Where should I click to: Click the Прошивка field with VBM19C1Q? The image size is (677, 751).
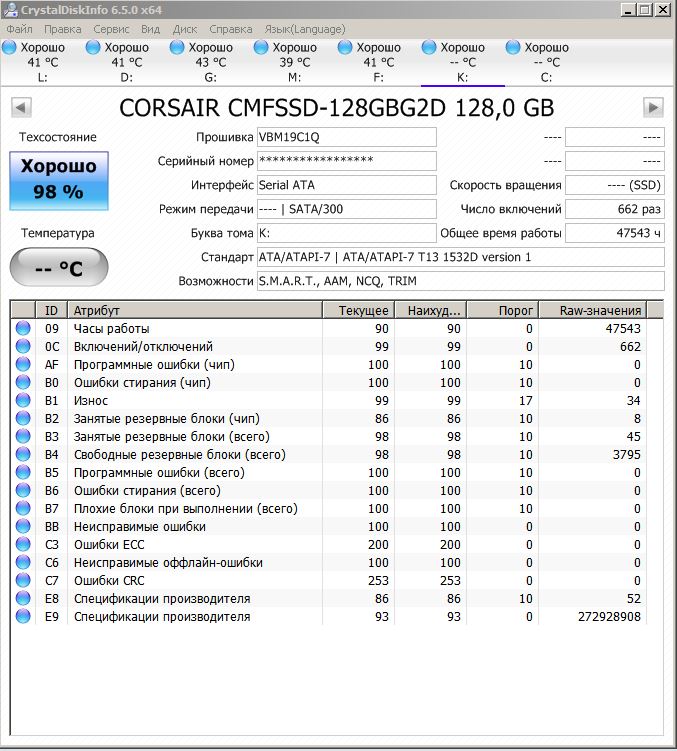[x=346, y=137]
